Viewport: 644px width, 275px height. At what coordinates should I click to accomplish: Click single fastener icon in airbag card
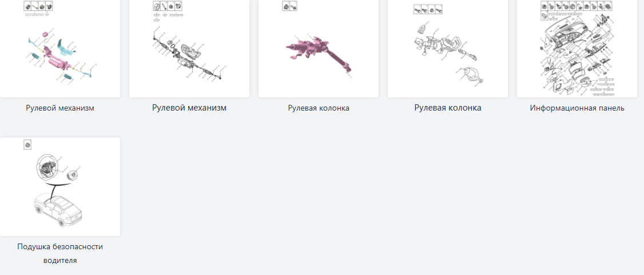point(27,144)
